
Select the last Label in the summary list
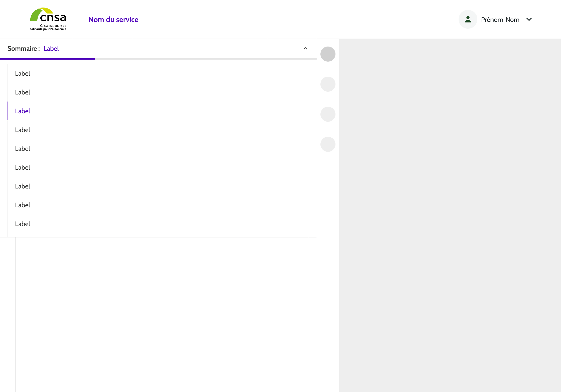click(x=23, y=224)
